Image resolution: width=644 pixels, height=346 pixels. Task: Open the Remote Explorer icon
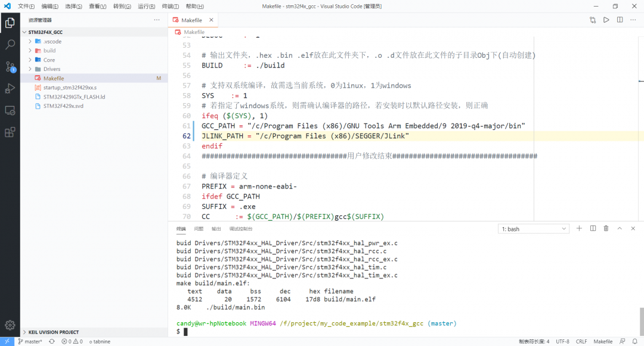click(x=10, y=110)
